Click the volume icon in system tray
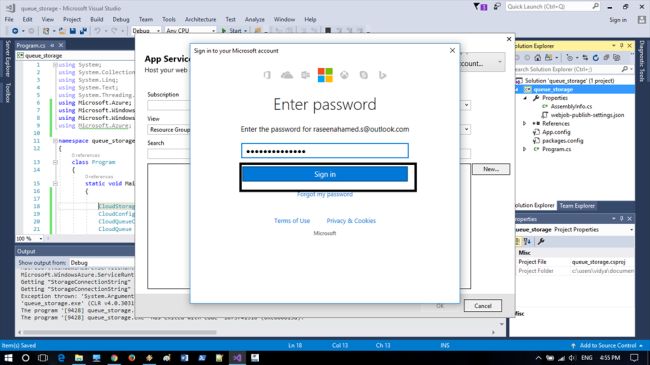The image size is (650, 365). 572,358
